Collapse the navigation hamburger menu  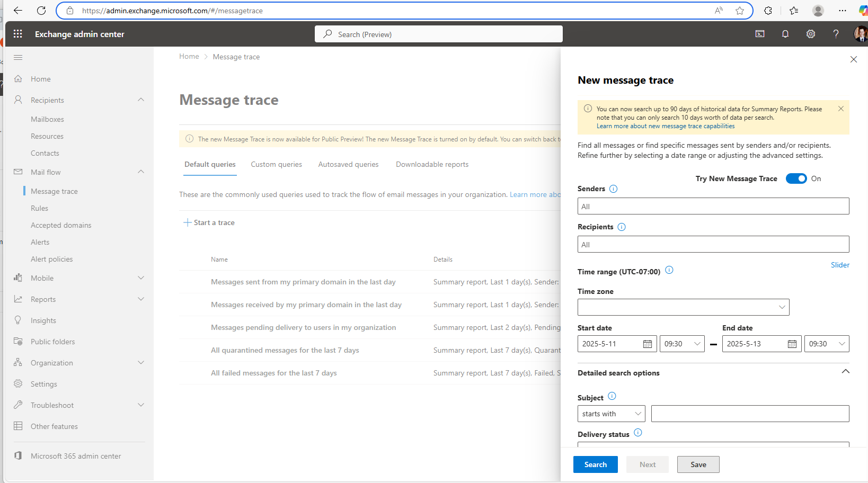pyautogui.click(x=18, y=57)
